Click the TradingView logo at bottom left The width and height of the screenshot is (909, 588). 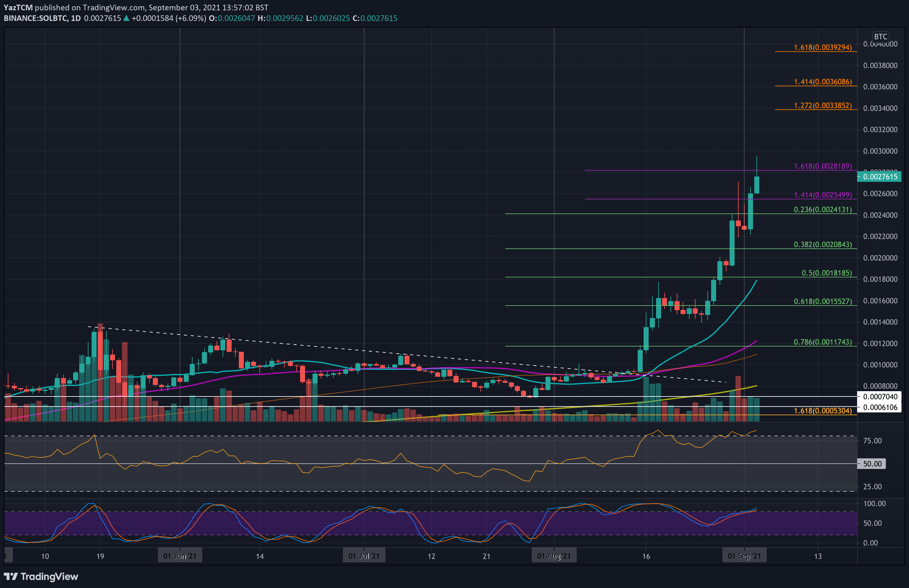pos(41,576)
